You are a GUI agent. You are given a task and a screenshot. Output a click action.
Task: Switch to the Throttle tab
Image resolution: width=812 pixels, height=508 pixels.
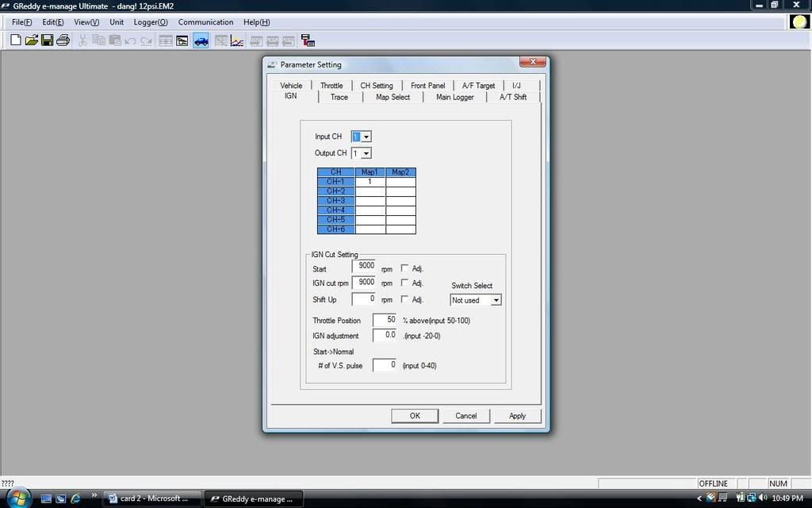point(331,86)
